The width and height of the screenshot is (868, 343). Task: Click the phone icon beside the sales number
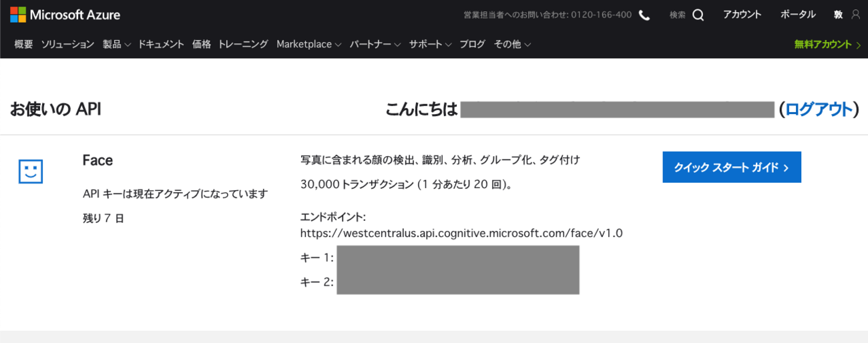[644, 15]
